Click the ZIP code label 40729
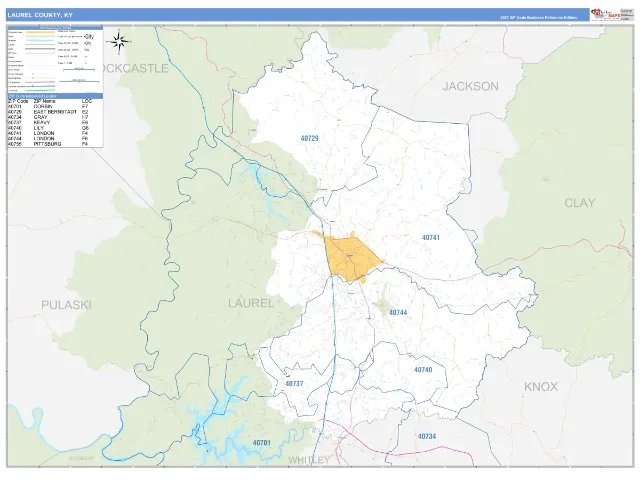Viewport: 640px width, 480px height. [309, 138]
